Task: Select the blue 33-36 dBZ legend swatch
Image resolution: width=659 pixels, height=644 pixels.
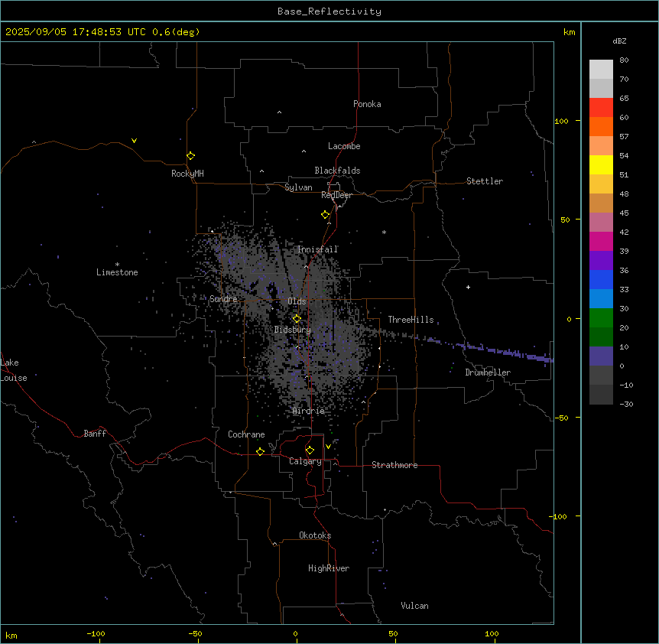Action: point(601,279)
